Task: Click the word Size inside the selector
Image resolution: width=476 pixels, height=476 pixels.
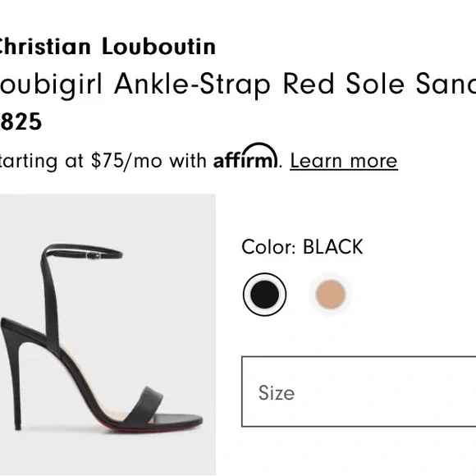Action: [277, 392]
